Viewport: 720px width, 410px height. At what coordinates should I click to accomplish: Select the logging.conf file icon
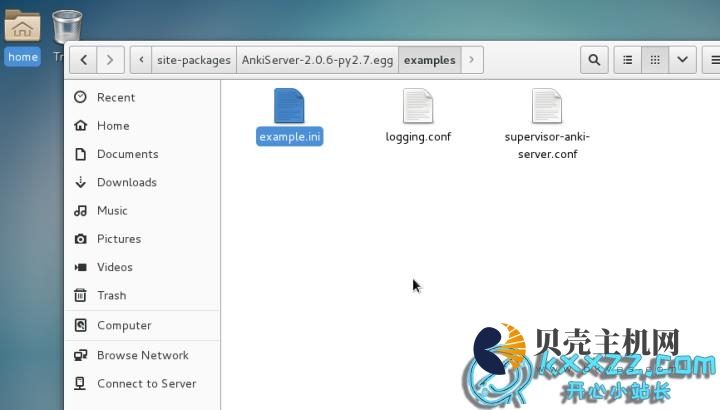click(418, 106)
